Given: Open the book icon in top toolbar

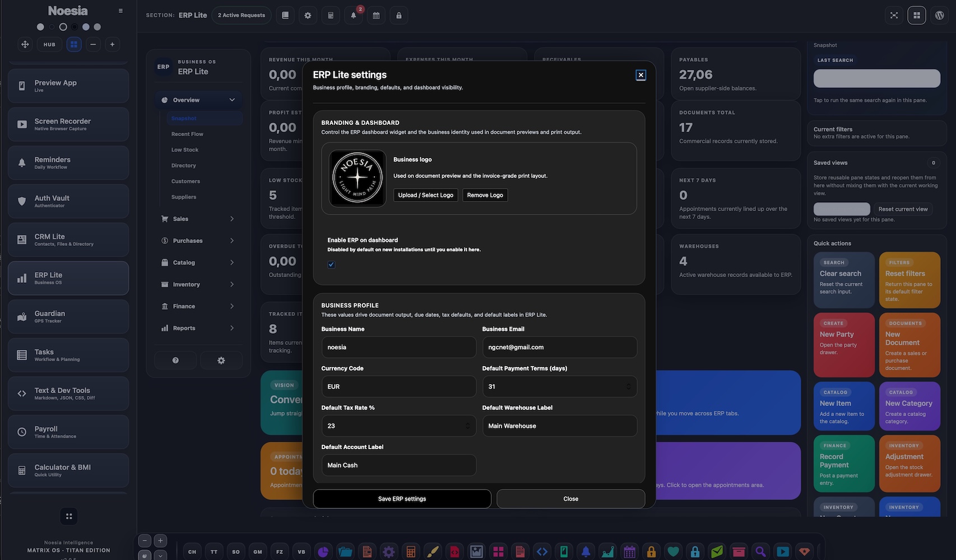Looking at the screenshot, I should 285,15.
